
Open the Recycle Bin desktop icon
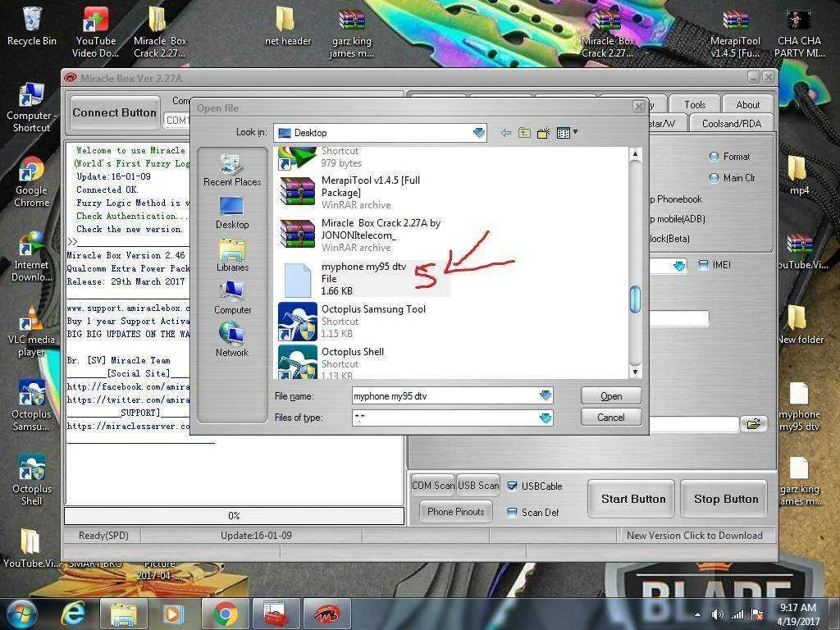click(x=32, y=25)
